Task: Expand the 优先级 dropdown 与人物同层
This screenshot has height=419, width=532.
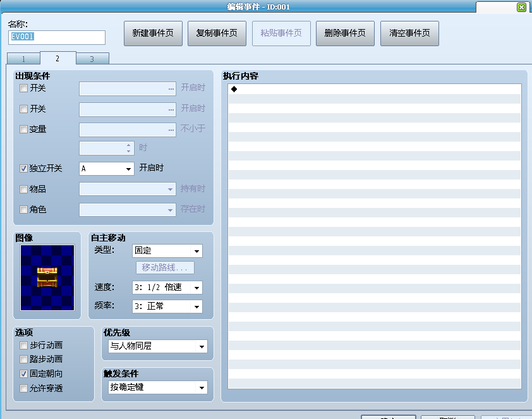Action: (x=158, y=346)
